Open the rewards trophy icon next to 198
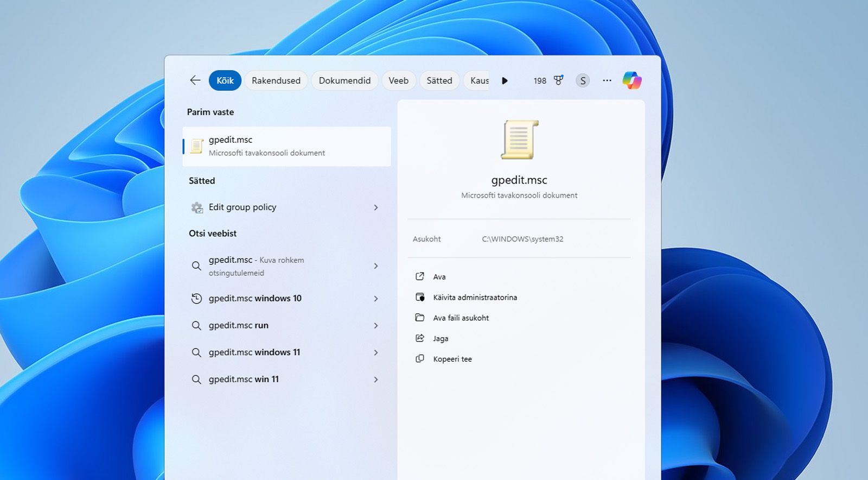Image resolution: width=868 pixels, height=480 pixels. (558, 80)
